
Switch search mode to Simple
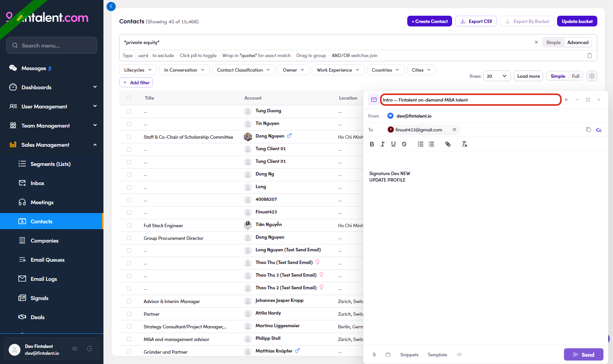(x=553, y=43)
